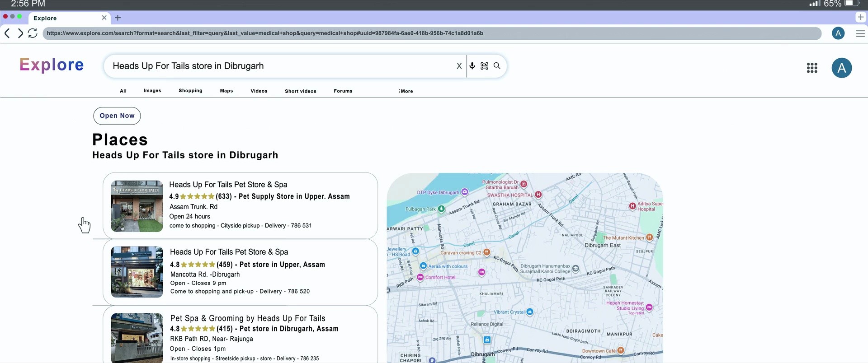Go back with the browser back arrow
The width and height of the screenshot is (868, 363).
click(7, 33)
